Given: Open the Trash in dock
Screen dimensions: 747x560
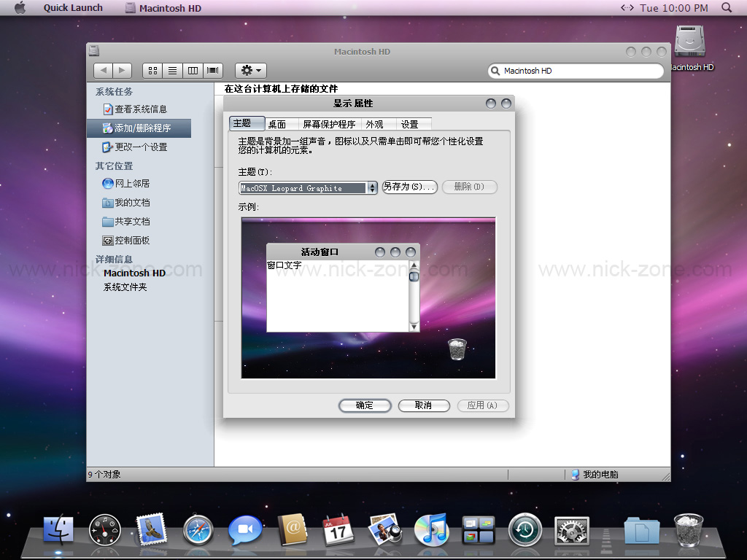Looking at the screenshot, I should [x=689, y=529].
